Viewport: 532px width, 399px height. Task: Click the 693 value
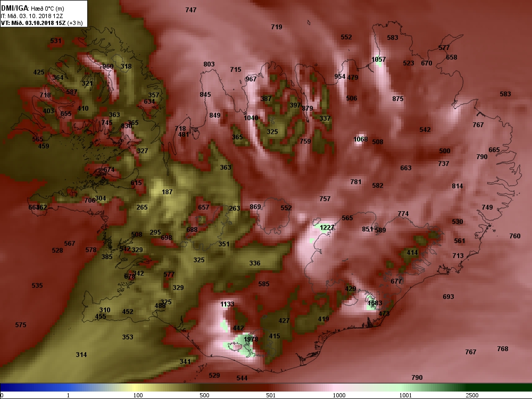point(448,296)
